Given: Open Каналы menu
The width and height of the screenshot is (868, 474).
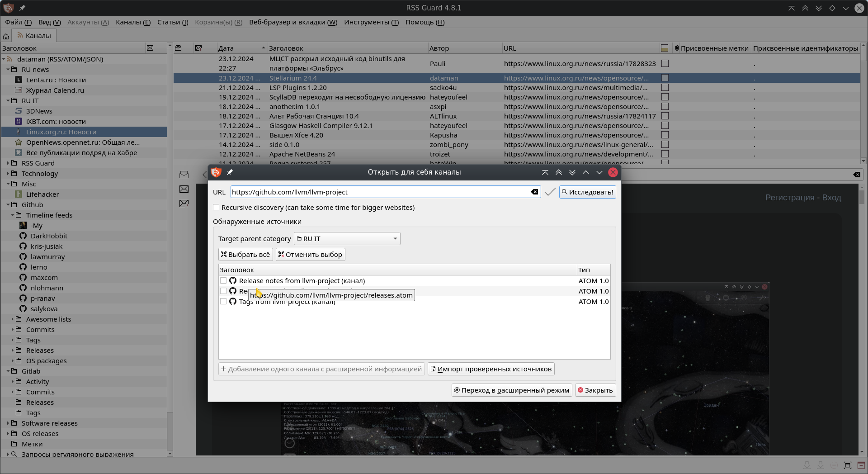Looking at the screenshot, I should click(x=133, y=22).
